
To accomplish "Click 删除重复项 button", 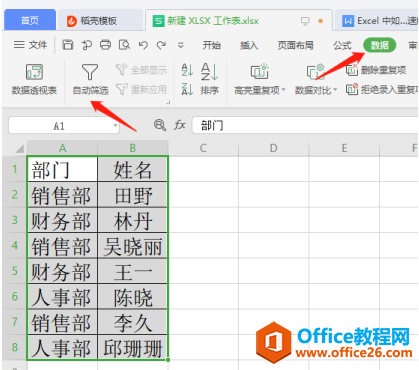I will (376, 70).
